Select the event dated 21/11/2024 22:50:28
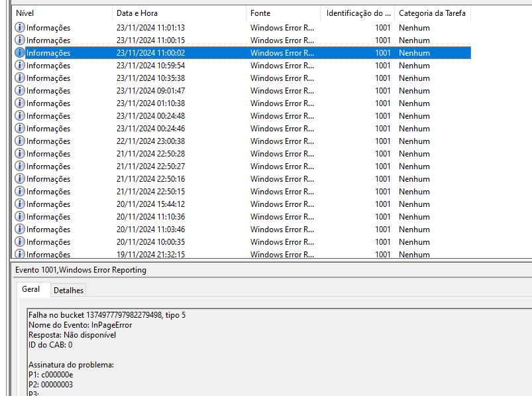This screenshot has width=532, height=396. [x=150, y=154]
